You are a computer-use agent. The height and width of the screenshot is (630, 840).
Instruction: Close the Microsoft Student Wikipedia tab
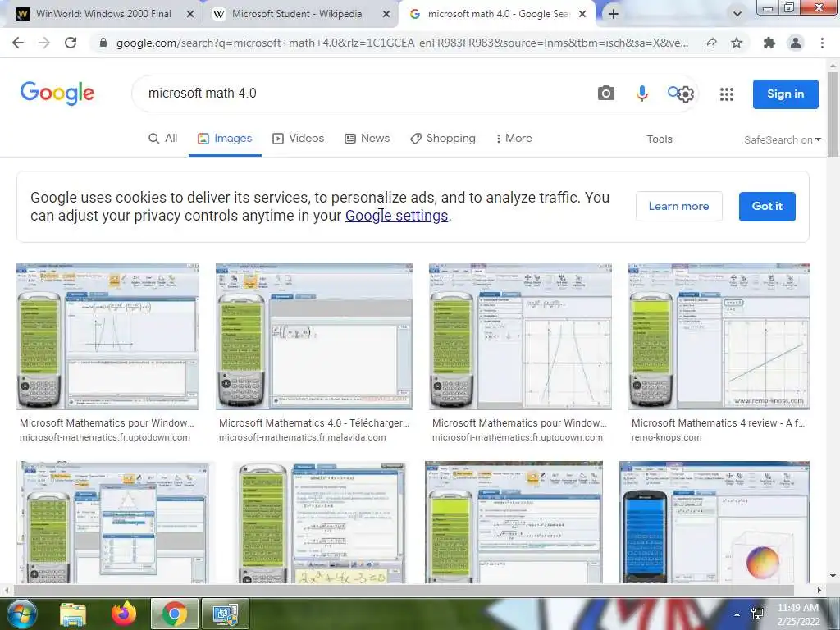click(386, 14)
